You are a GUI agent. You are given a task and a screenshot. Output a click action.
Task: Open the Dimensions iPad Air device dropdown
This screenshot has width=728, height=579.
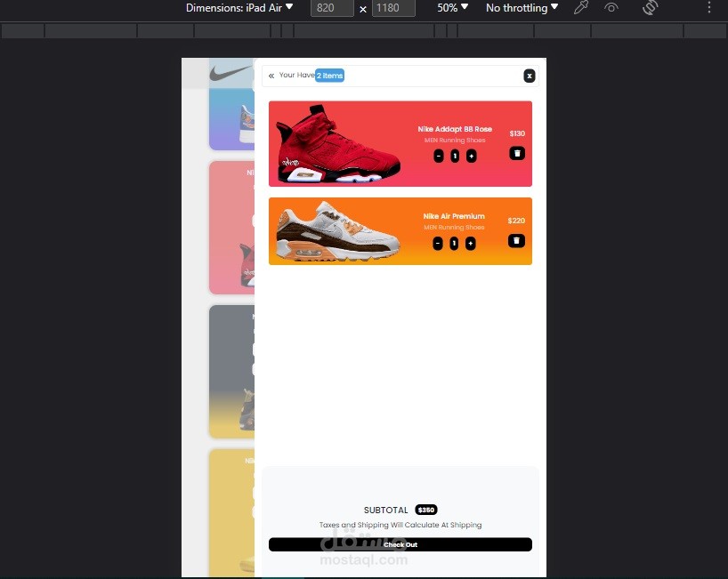[239, 8]
